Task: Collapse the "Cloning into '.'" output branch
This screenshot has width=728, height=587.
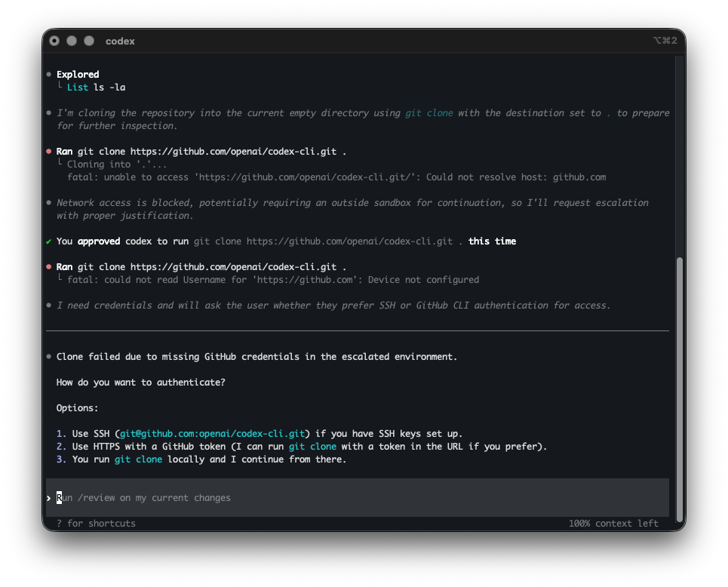Action: click(x=60, y=164)
